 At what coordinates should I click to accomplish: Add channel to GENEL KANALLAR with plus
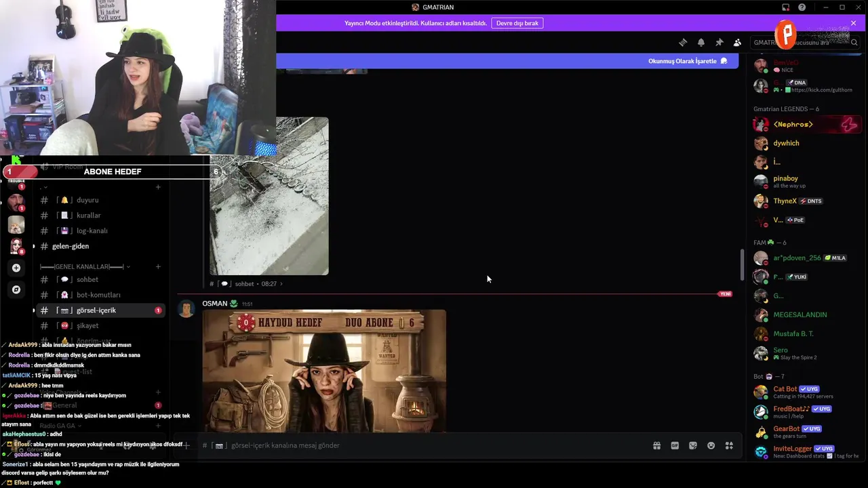click(x=158, y=266)
